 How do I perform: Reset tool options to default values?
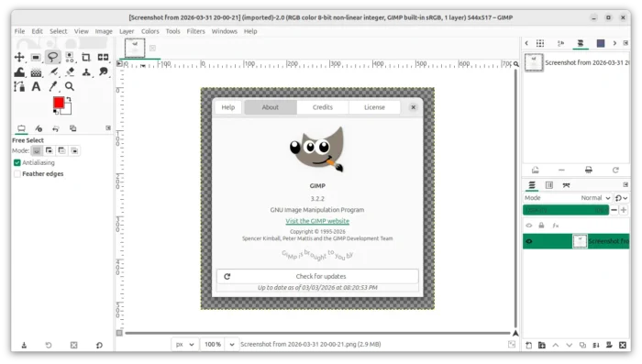point(99,345)
